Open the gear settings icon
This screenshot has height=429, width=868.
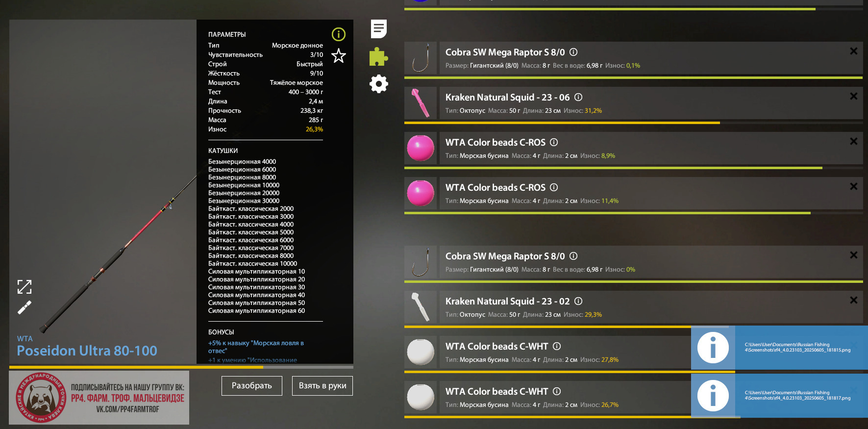379,84
